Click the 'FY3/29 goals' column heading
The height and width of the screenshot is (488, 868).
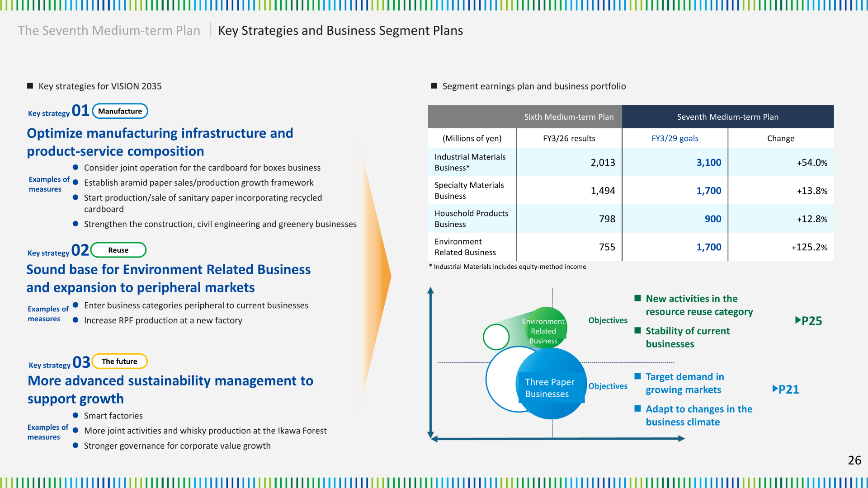pyautogui.click(x=675, y=138)
